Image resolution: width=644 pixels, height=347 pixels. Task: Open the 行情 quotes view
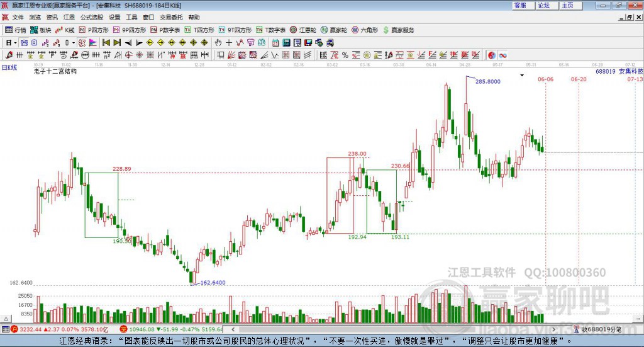tap(15, 30)
